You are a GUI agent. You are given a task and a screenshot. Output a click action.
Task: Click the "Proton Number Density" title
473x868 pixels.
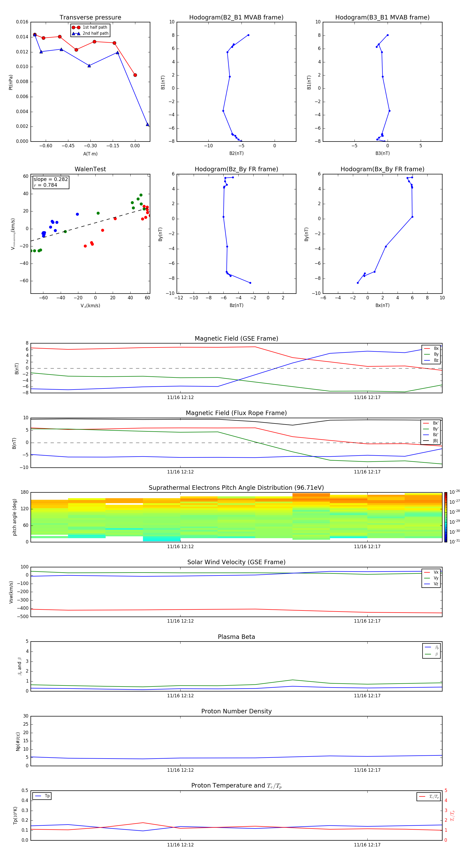pos(236,711)
